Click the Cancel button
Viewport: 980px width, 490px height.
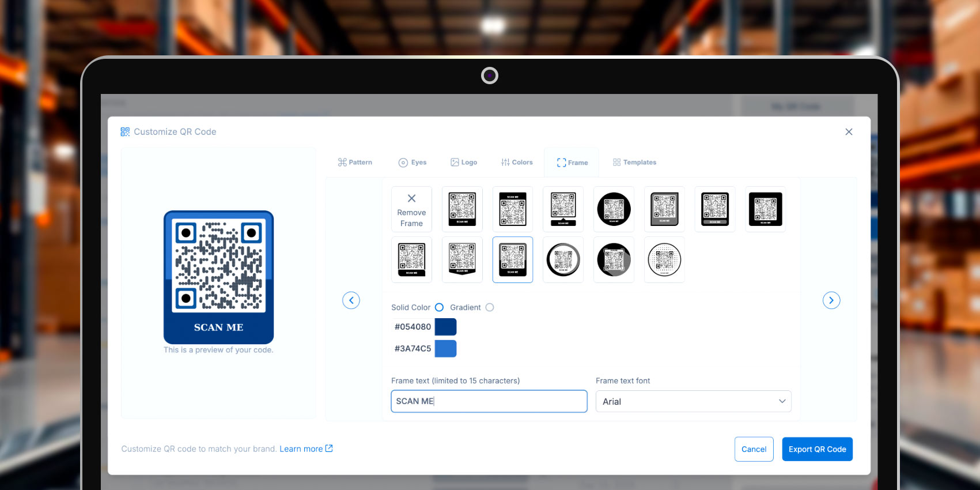tap(754, 449)
